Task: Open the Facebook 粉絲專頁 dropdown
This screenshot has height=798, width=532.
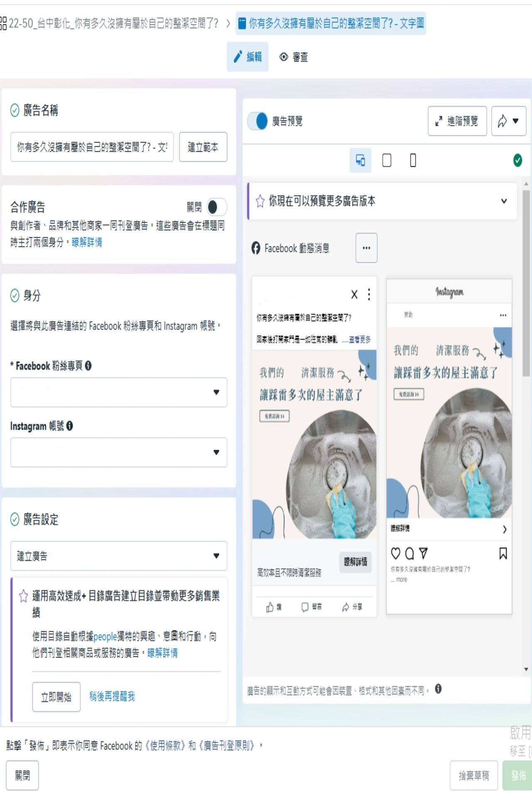Action: pos(118,392)
